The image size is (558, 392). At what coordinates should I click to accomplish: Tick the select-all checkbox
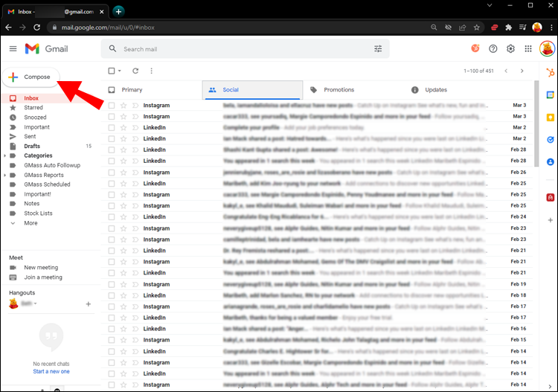coord(112,71)
